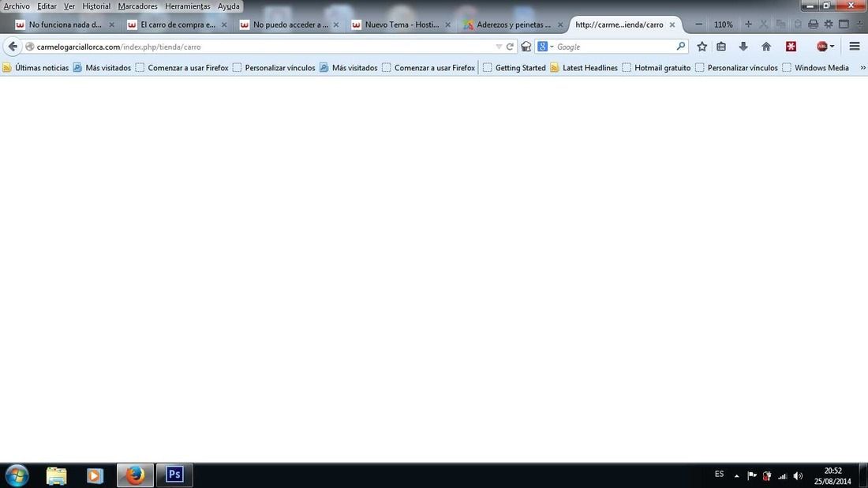Click the copy icon in the toolbar

(780, 24)
